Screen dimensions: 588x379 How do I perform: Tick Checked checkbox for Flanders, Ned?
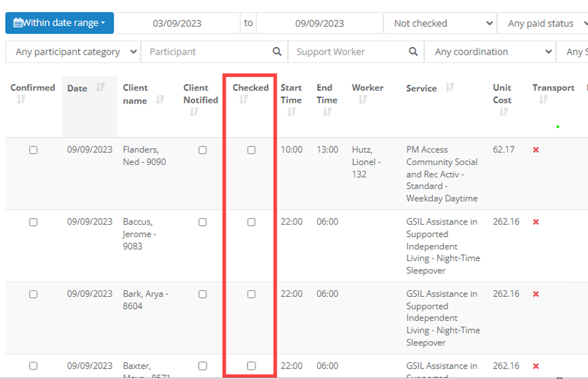pos(251,150)
